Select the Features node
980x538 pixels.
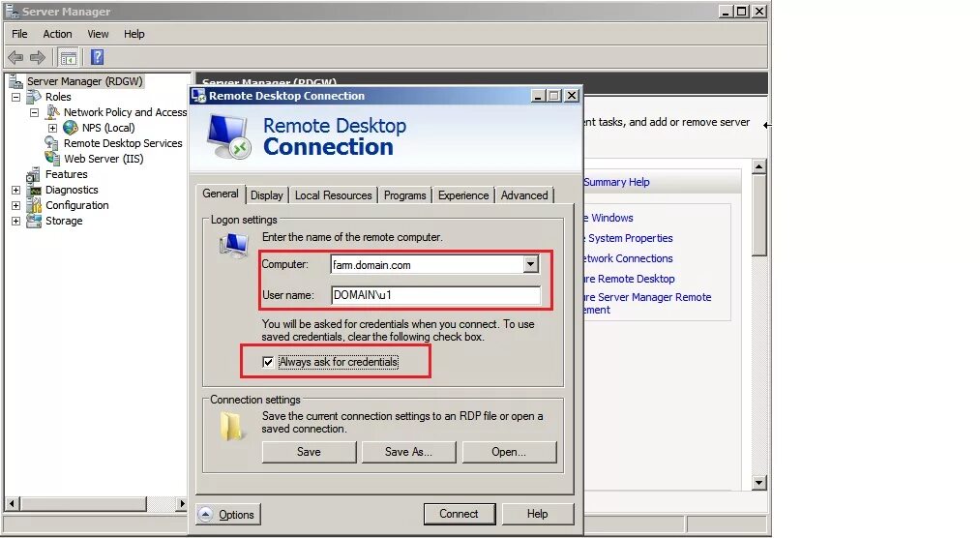(x=66, y=174)
